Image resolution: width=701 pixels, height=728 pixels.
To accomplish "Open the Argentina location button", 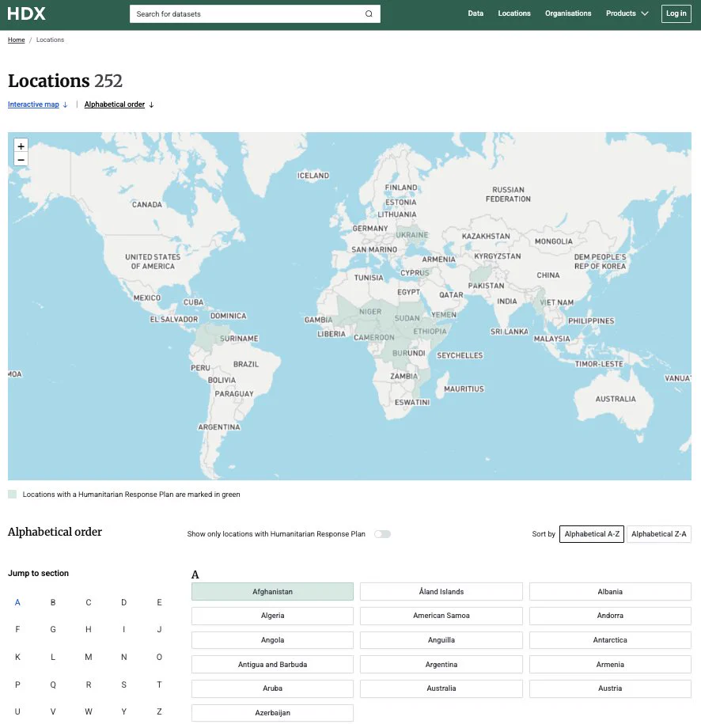I will [441, 665].
